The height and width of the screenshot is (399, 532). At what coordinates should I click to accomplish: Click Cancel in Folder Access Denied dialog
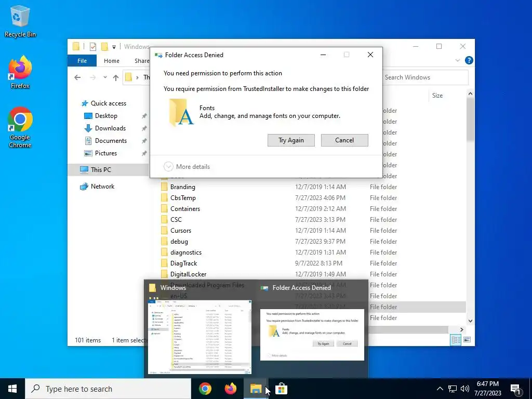tap(344, 140)
